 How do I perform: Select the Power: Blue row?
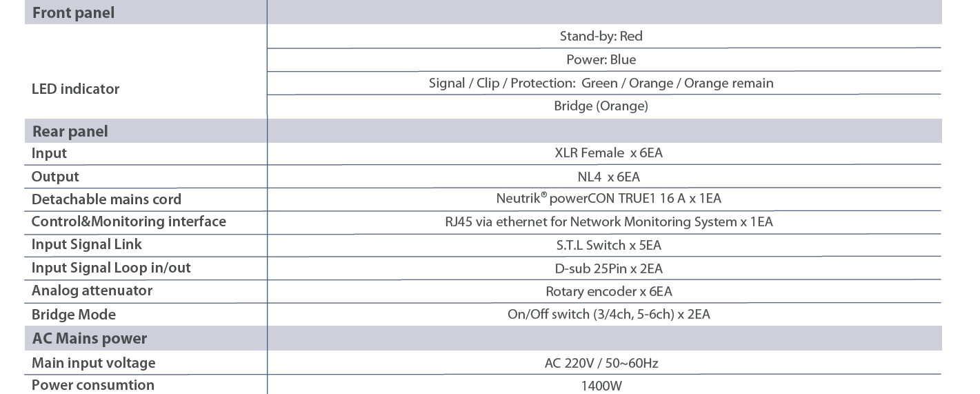(601, 59)
